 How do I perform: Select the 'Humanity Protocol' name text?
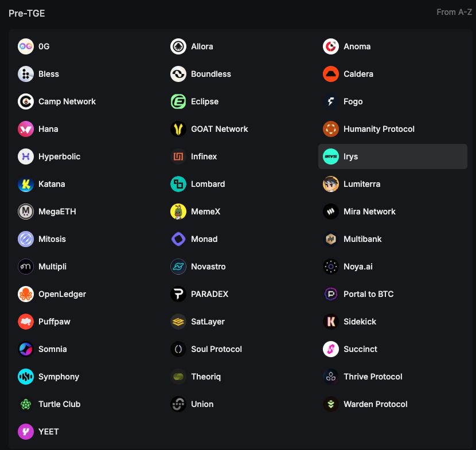(379, 129)
